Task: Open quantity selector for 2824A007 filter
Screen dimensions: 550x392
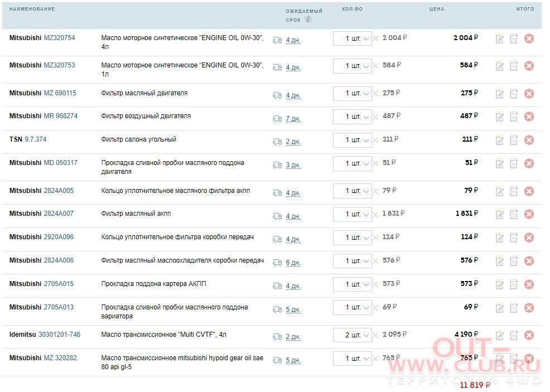Action: [352, 214]
